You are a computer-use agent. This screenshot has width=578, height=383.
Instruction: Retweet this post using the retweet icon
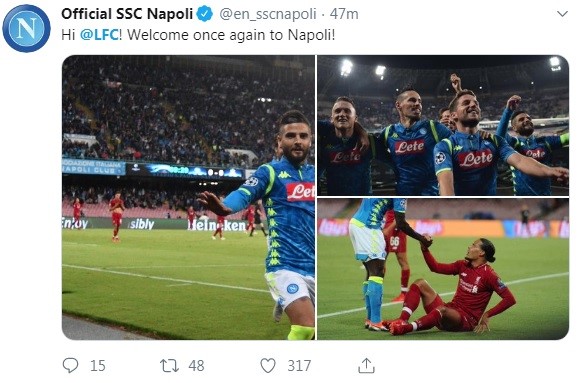pos(169,366)
